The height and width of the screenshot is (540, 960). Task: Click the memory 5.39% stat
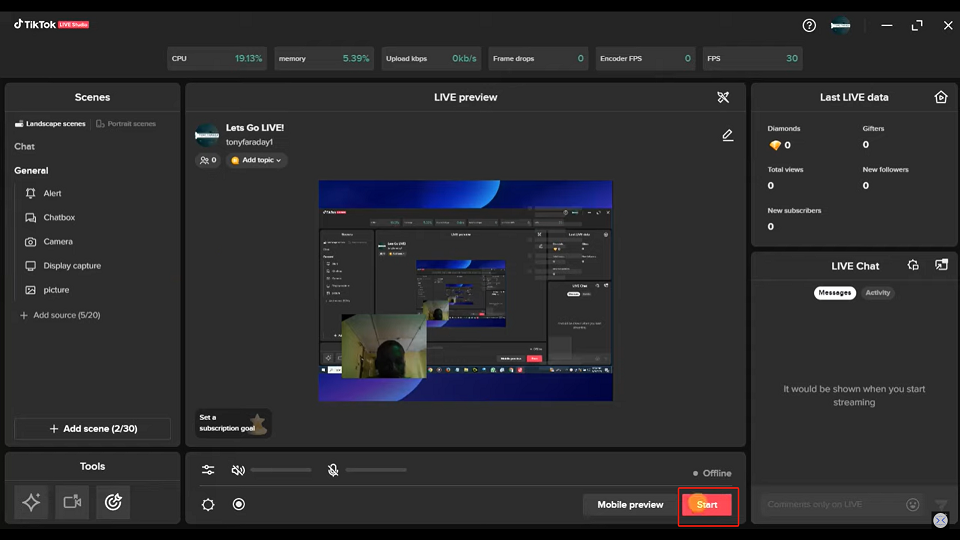pyautogui.click(x=324, y=59)
